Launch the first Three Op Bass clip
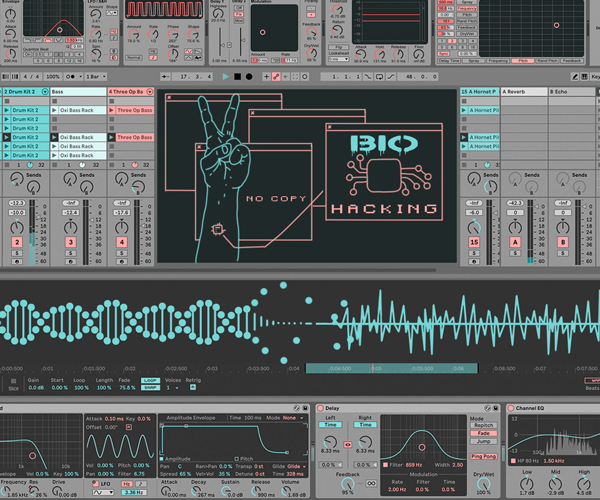The height and width of the screenshot is (500, 600). tap(112, 110)
